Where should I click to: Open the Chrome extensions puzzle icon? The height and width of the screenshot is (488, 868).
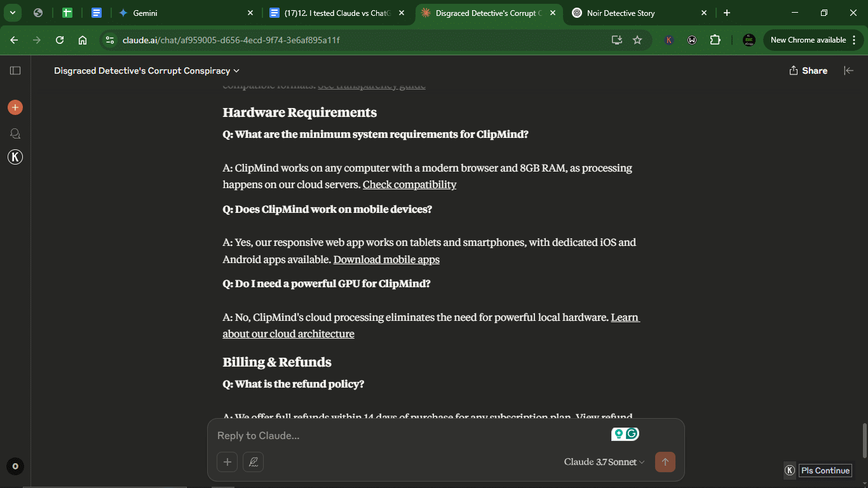pos(715,40)
